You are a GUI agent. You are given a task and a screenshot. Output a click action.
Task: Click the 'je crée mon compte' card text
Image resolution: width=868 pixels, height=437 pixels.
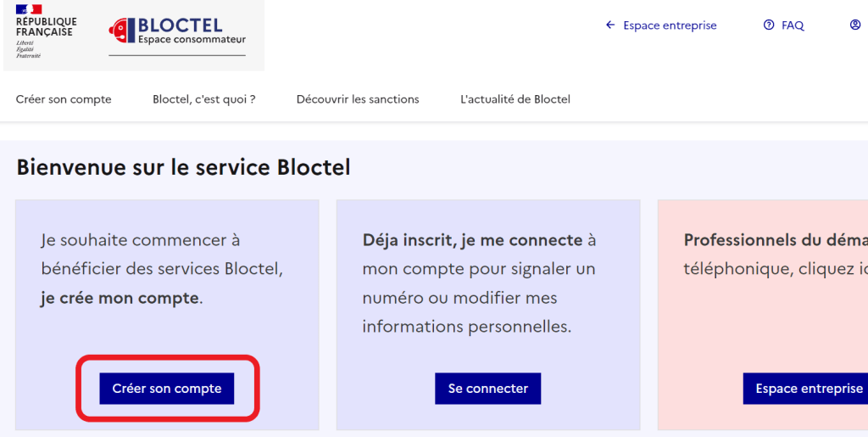120,298
